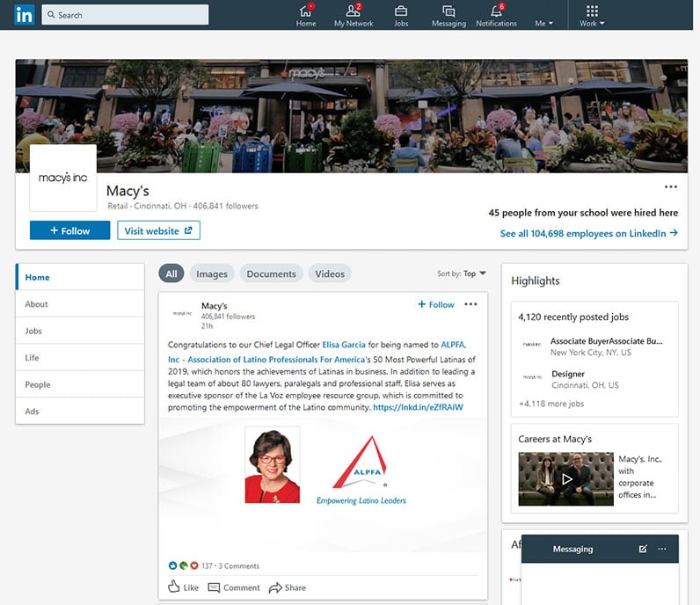Select Ads in the left sidebar
The width and height of the screenshot is (700, 605).
click(80, 411)
